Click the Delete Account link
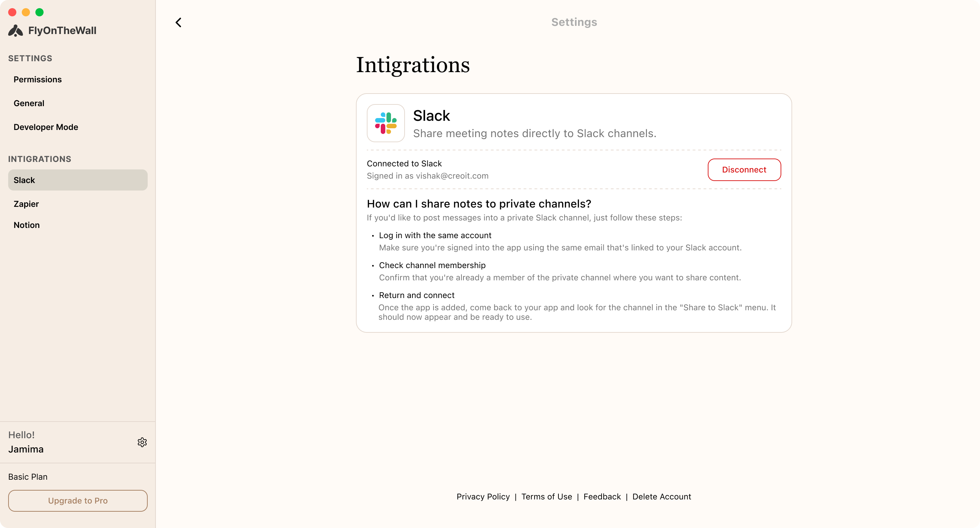Image resolution: width=980 pixels, height=528 pixels. (661, 496)
